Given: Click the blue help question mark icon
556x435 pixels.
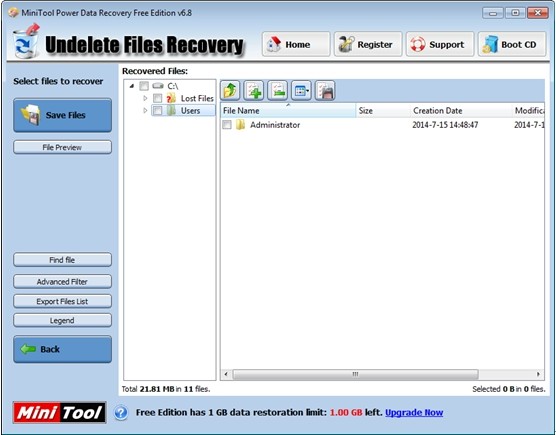Looking at the screenshot, I should (121, 413).
